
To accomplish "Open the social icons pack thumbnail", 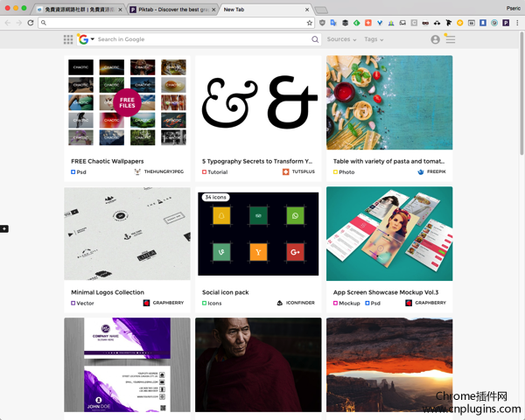I will click(258, 234).
